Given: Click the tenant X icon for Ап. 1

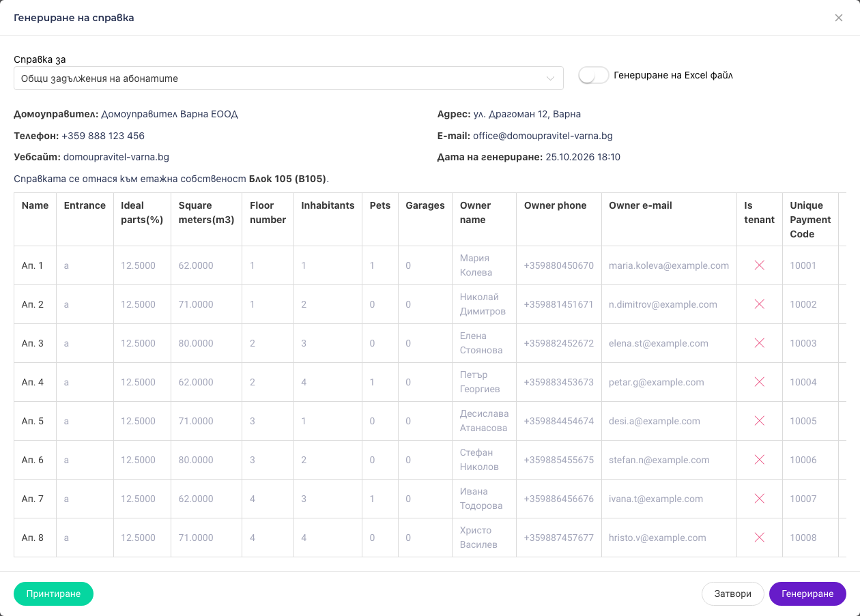Looking at the screenshot, I should coord(759,265).
